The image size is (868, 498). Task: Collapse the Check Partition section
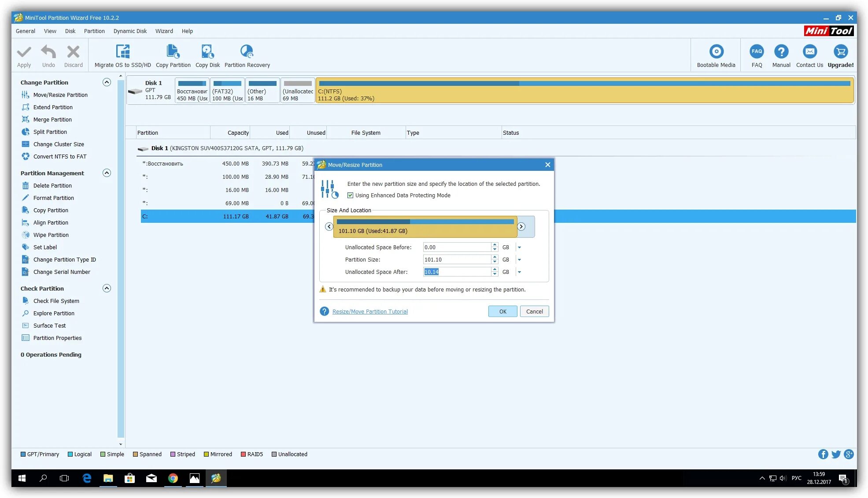pyautogui.click(x=107, y=288)
